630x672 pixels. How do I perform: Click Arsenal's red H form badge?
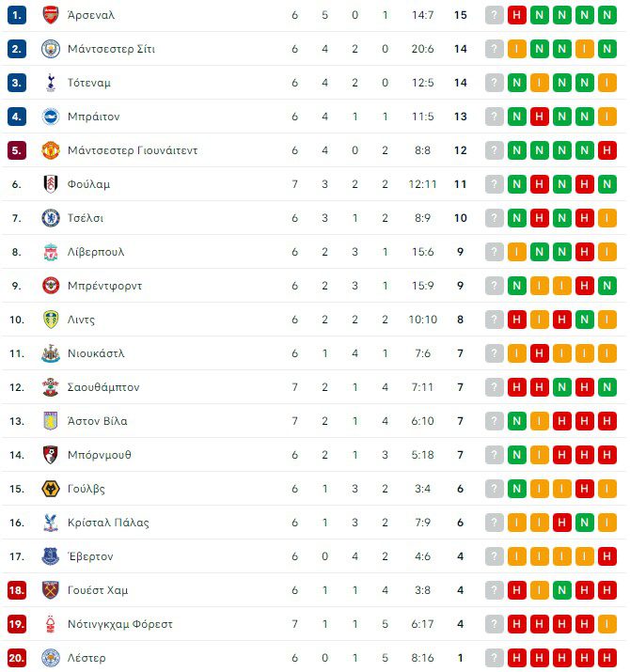517,15
